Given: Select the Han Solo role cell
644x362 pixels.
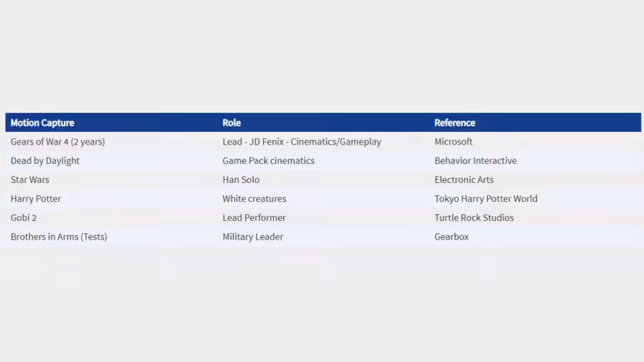Looking at the screenshot, I should click(241, 180).
